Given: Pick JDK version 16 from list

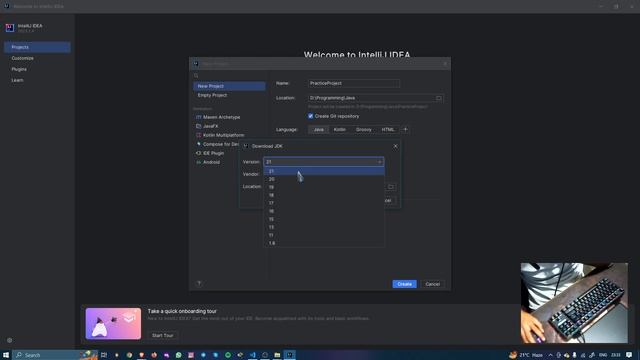Looking at the screenshot, I should [324, 211].
